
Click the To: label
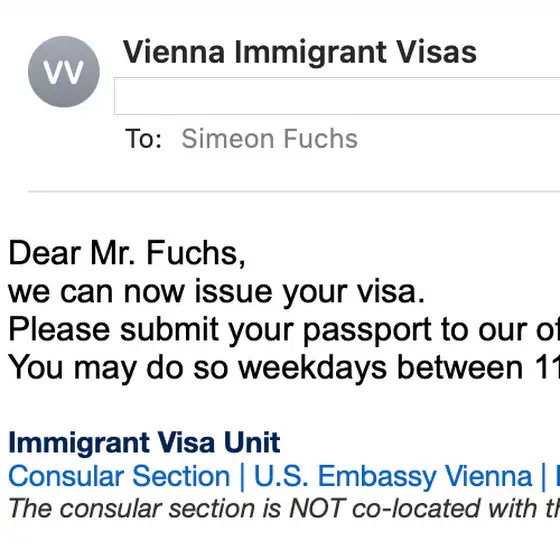[143, 139]
